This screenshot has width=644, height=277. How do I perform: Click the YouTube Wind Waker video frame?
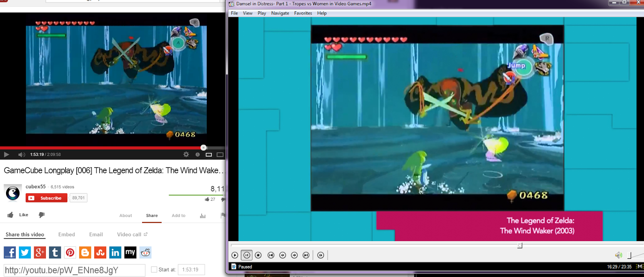(x=113, y=79)
